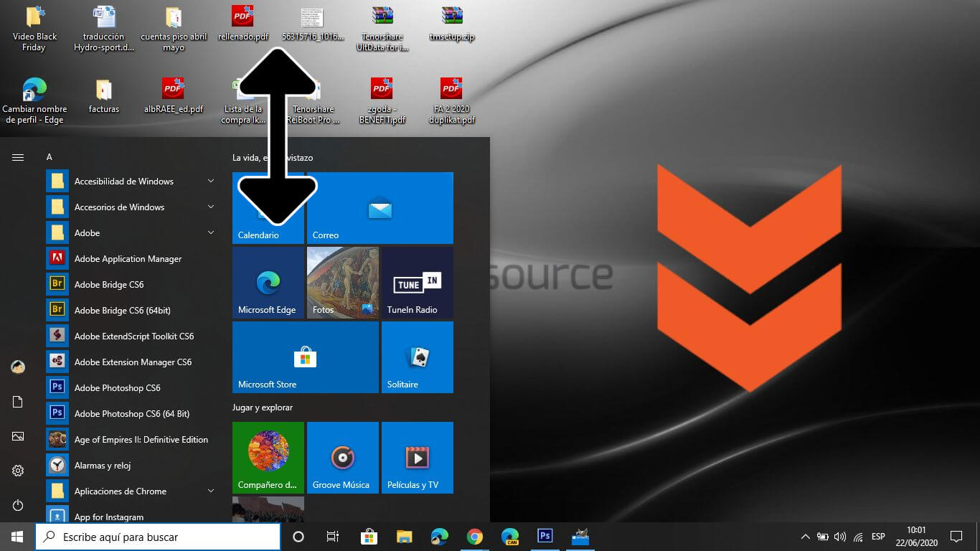Open the user account icon in Start sidebar
Viewport: 980px width, 551px height.
(18, 367)
